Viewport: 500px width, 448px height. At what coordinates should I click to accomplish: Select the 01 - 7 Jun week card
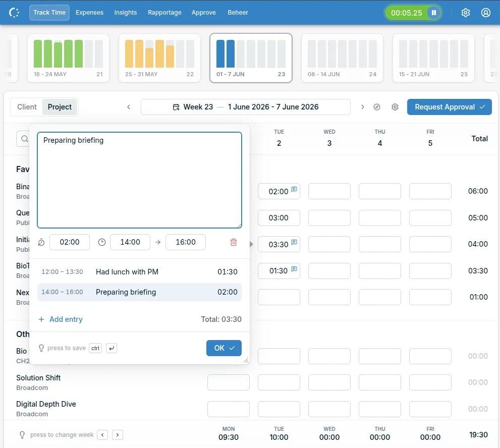coord(251,58)
